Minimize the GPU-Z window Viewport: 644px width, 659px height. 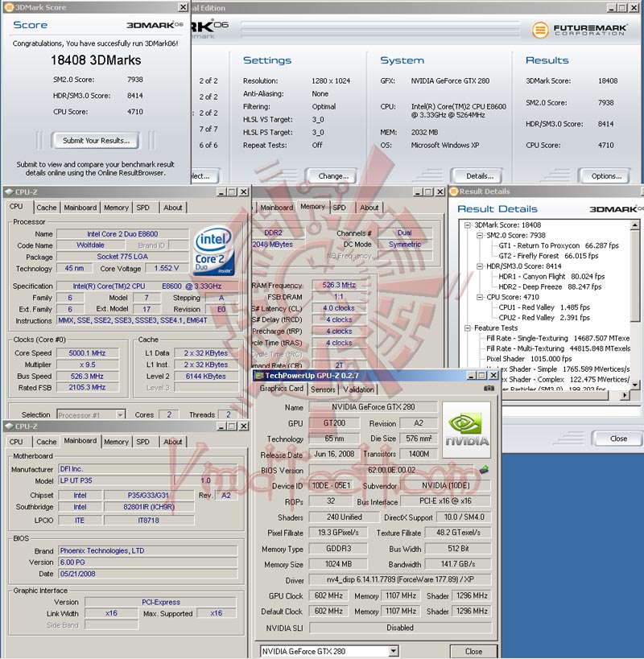(x=471, y=375)
